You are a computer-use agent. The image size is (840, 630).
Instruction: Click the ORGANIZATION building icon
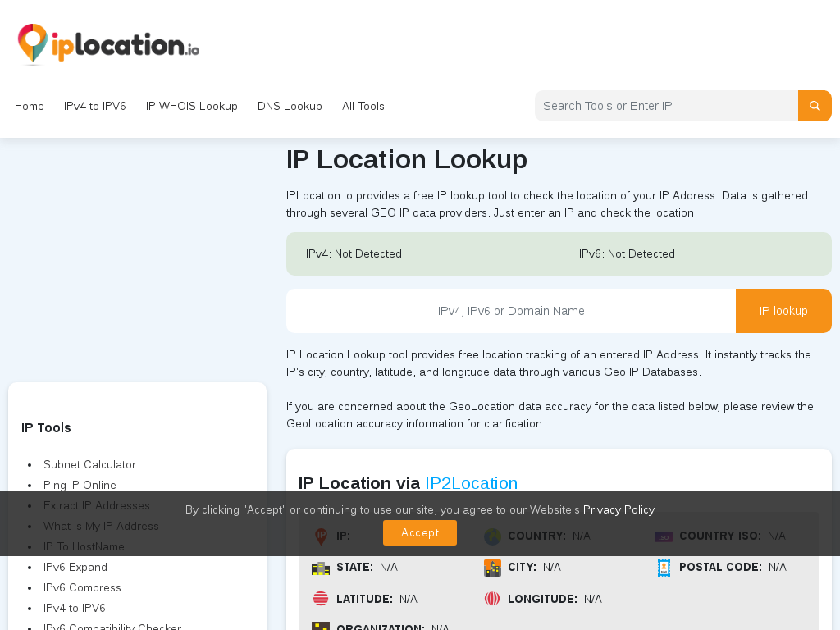321,626
